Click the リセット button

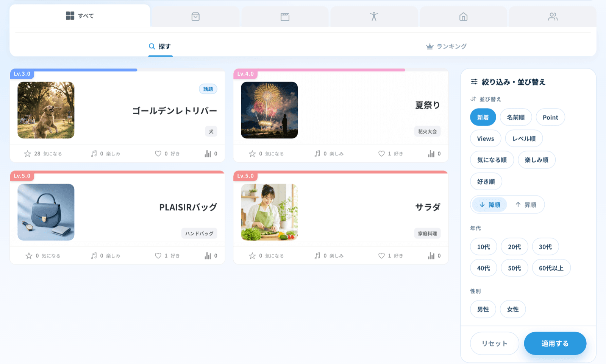click(494, 344)
